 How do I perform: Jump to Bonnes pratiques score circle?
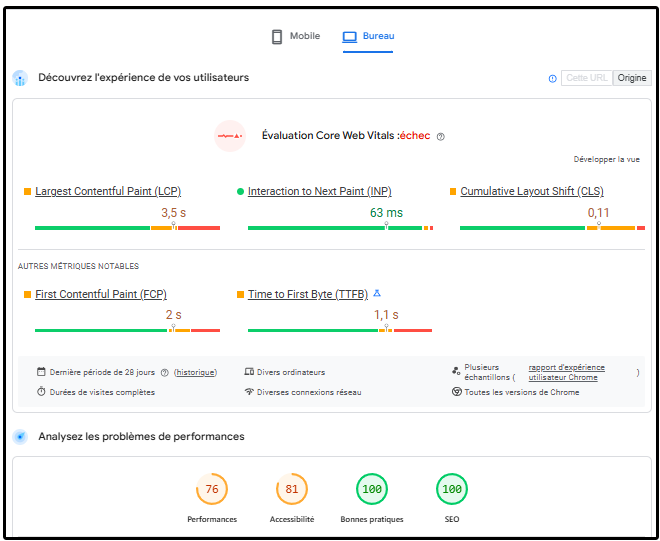tap(372, 490)
